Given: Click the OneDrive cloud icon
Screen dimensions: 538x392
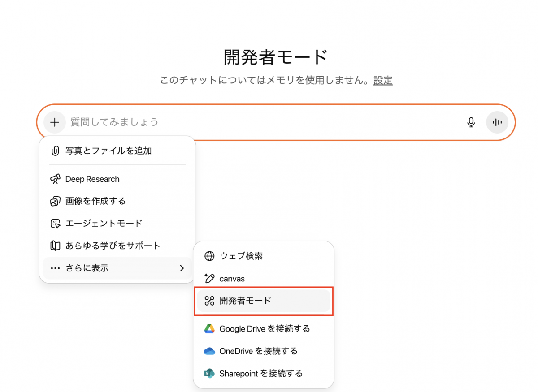Looking at the screenshot, I should pyautogui.click(x=209, y=351).
